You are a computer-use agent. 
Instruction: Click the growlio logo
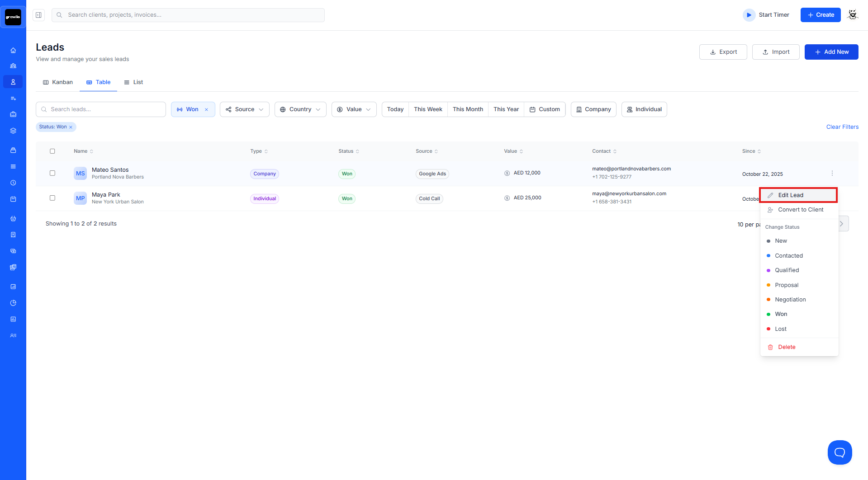(13, 17)
